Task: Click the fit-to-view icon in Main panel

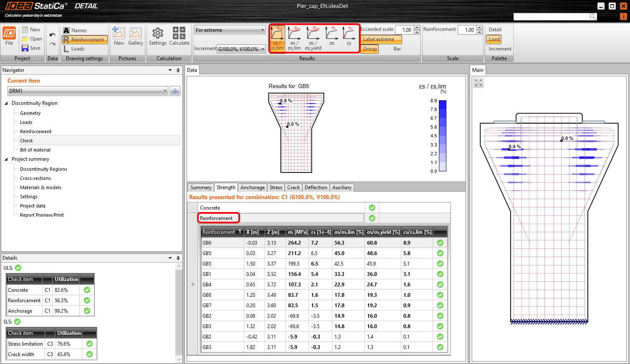Action: tap(478, 83)
